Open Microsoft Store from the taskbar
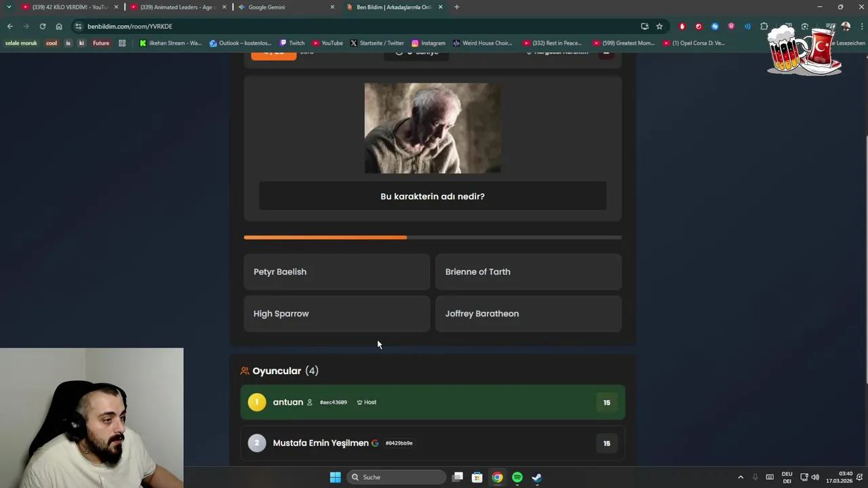Screen dimensions: 868x488 pos(477,477)
